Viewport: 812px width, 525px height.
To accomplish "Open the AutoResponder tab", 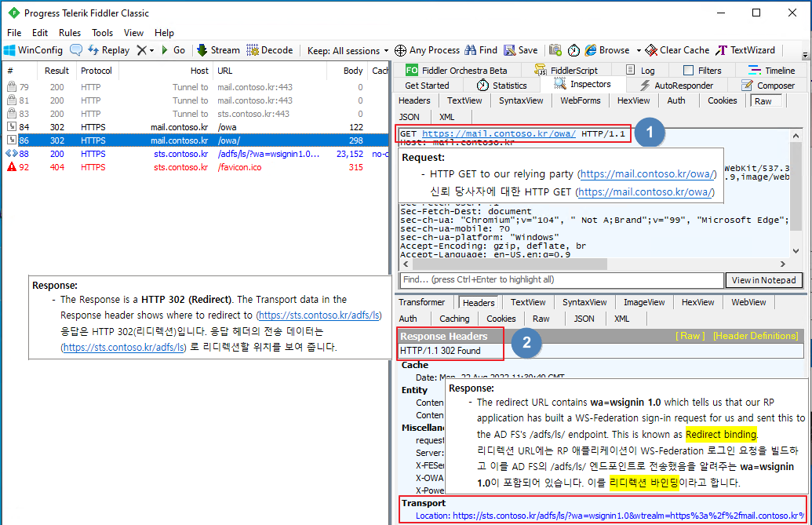I will pyautogui.click(x=676, y=86).
